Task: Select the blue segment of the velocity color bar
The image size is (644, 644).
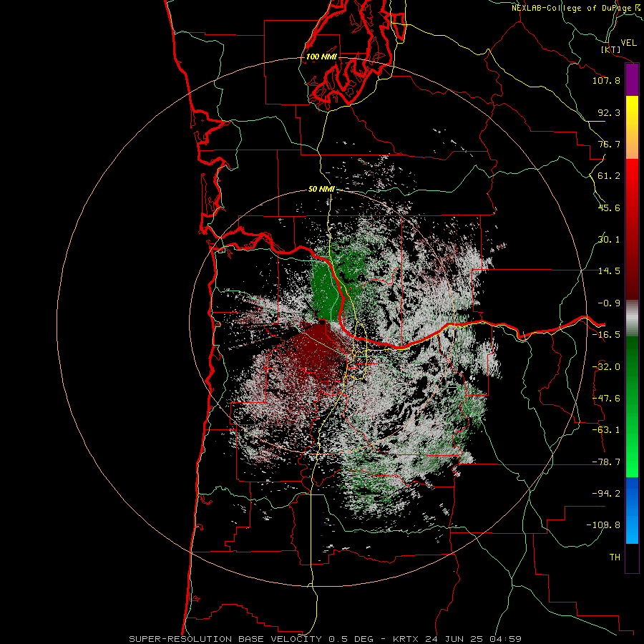Action: (632, 510)
